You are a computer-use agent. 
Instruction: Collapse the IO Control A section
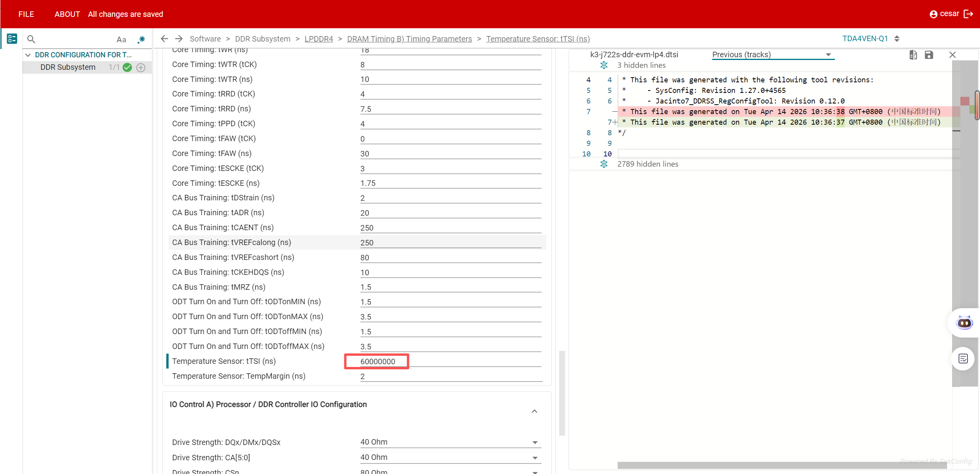point(534,411)
